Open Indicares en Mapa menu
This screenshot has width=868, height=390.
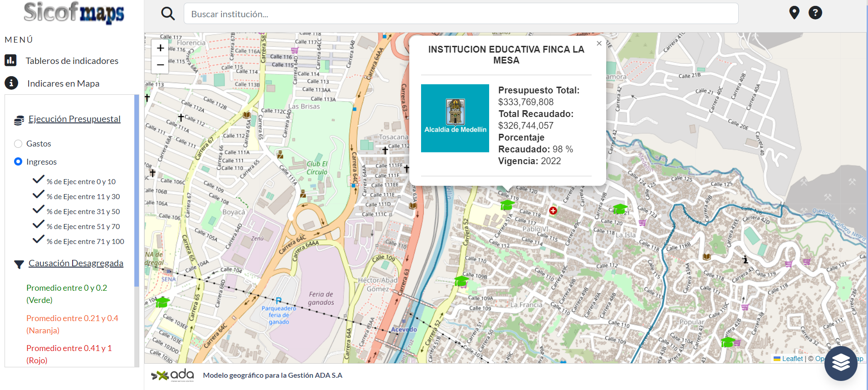[x=63, y=83]
